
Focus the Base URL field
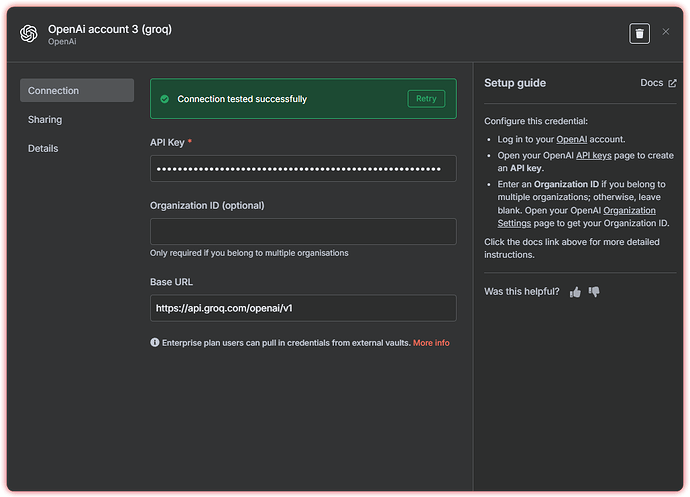303,308
